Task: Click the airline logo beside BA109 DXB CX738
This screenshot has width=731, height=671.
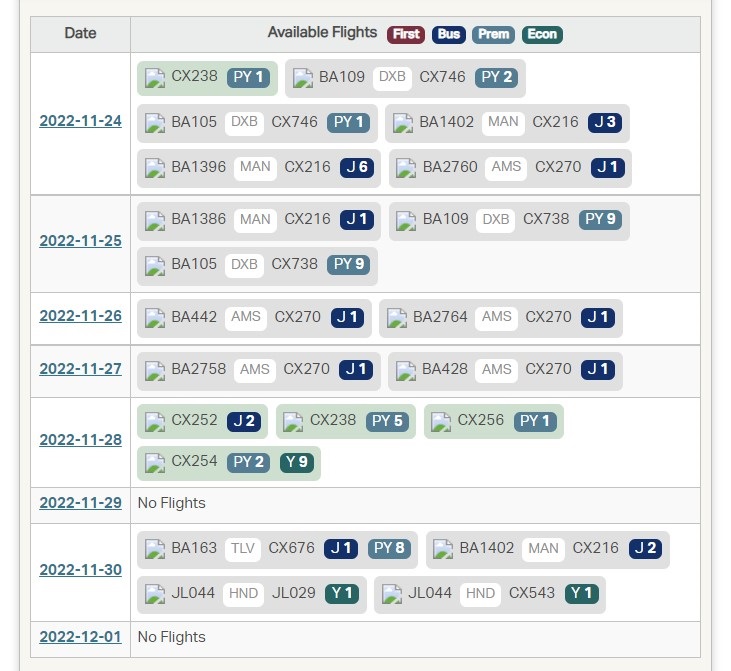Action: pos(406,221)
